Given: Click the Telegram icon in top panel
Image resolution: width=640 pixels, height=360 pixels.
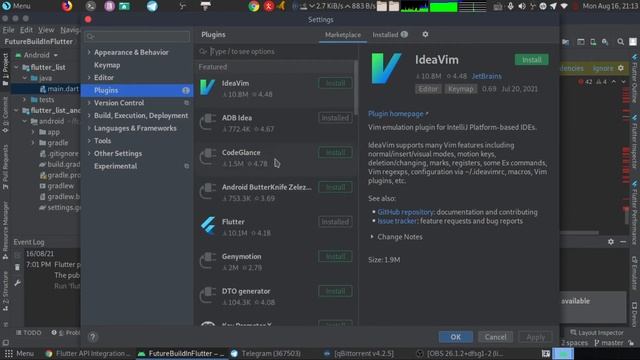Looking at the screenshot, I should (152, 6).
